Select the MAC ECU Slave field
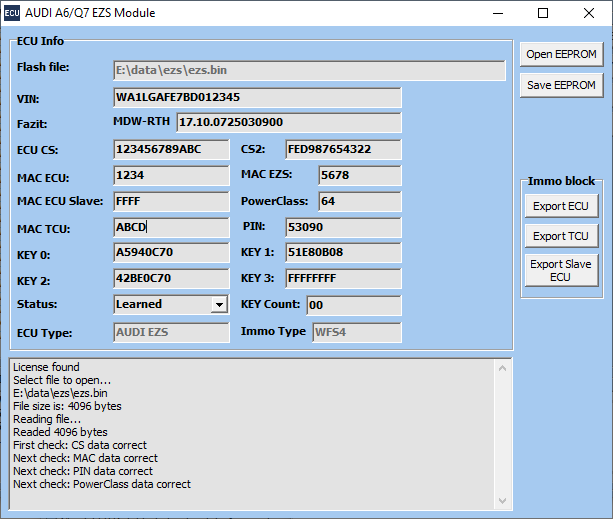The width and height of the screenshot is (613, 519). tap(172, 201)
